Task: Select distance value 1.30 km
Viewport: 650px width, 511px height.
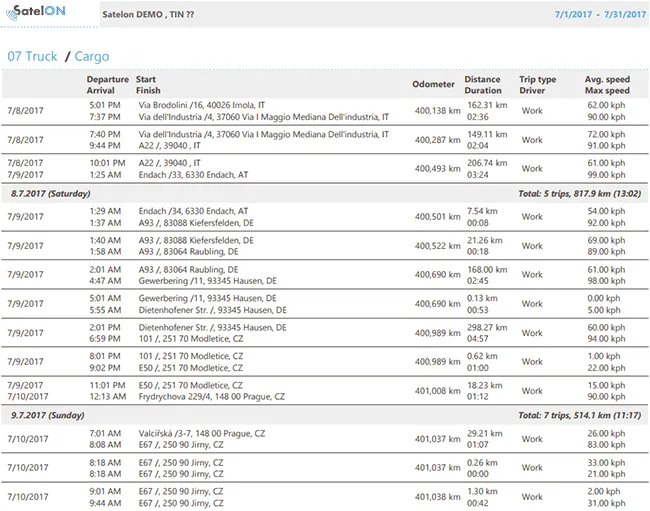Action: click(x=482, y=492)
